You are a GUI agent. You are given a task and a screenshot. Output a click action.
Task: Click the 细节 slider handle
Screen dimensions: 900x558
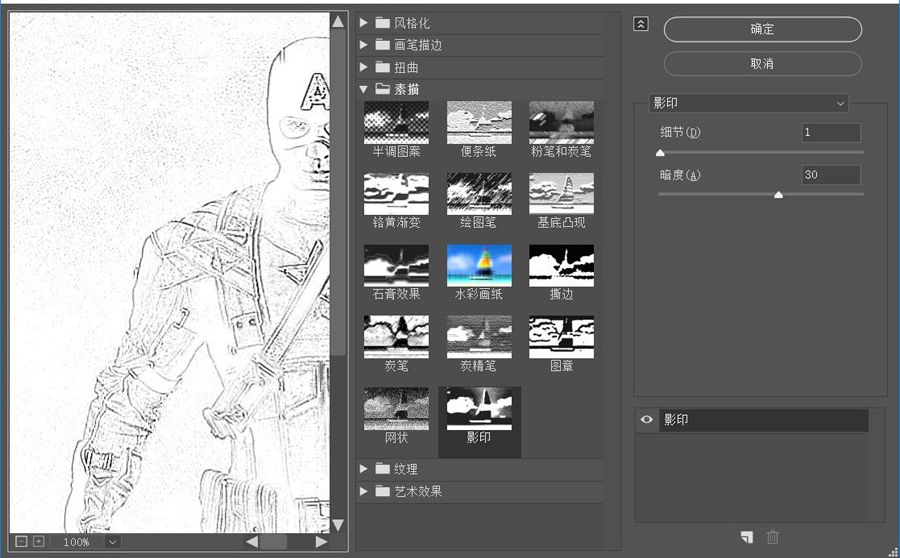click(660, 153)
